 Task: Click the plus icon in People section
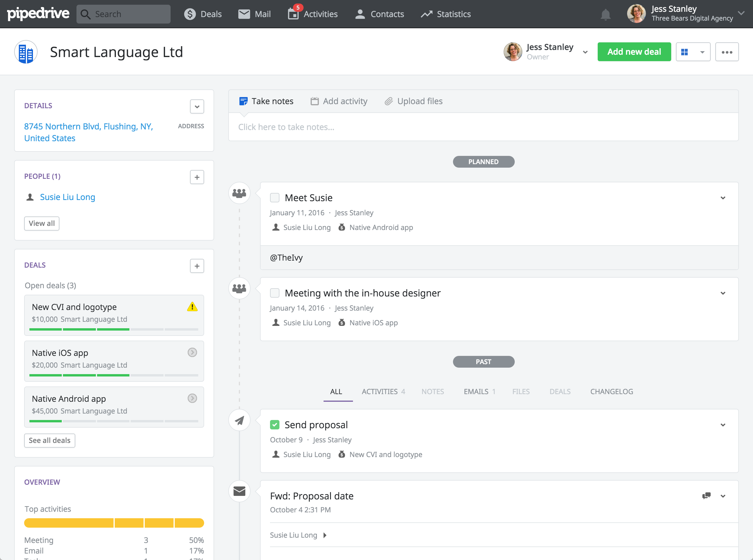click(197, 177)
